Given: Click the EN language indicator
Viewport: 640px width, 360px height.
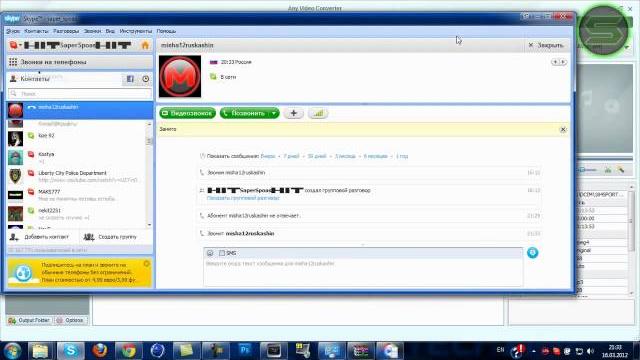Looking at the screenshot, I should 500,350.
